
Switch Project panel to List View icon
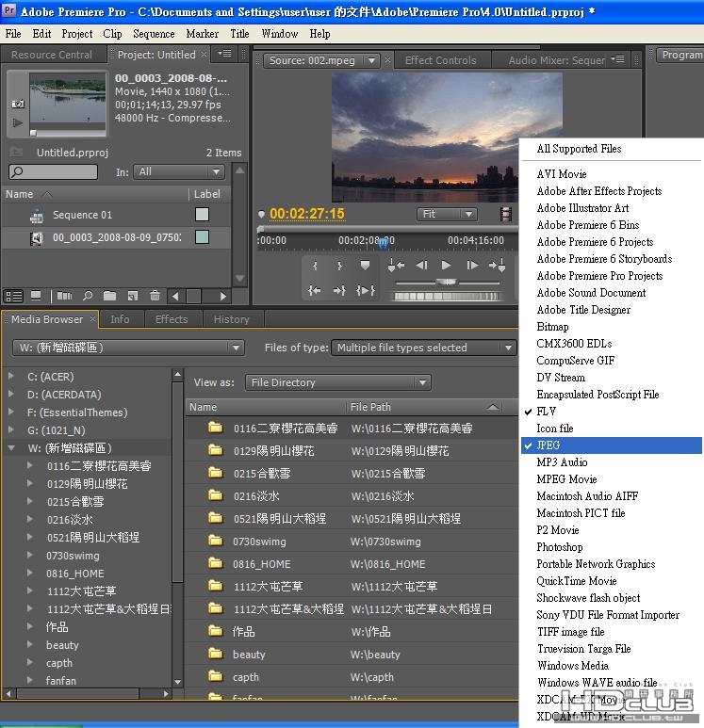(x=13, y=296)
